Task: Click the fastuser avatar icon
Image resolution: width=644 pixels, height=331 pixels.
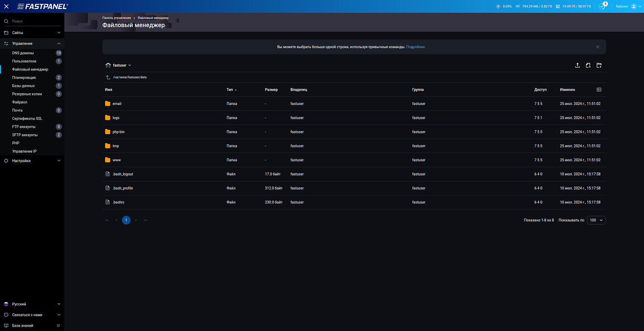Action: click(634, 6)
